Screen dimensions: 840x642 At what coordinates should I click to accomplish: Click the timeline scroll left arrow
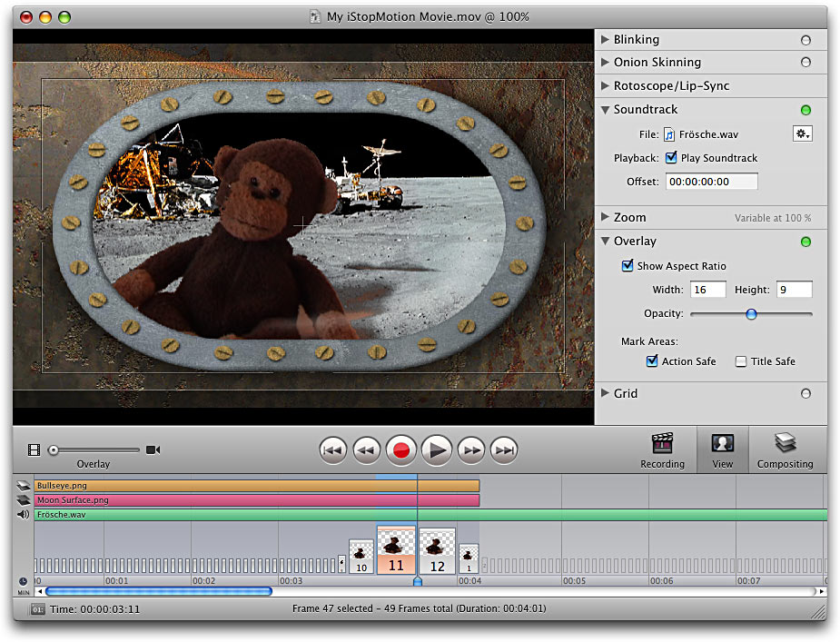(40, 592)
